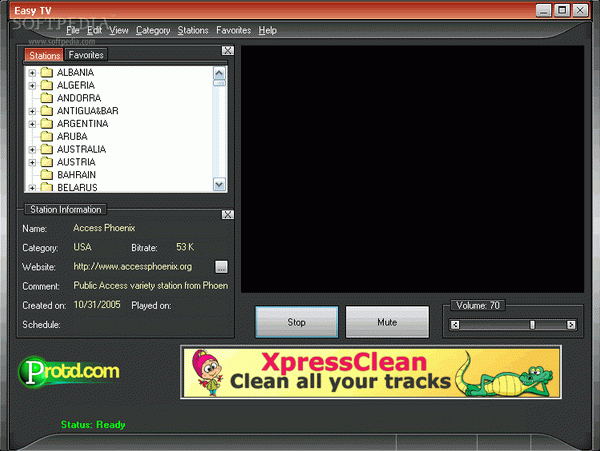Switch to the Stations tab
Image resolution: width=600 pixels, height=451 pixels.
tap(44, 55)
